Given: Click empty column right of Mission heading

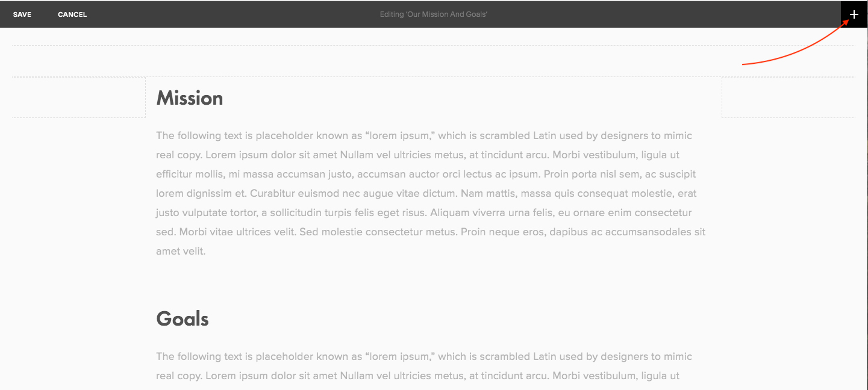Looking at the screenshot, I should 788,97.
